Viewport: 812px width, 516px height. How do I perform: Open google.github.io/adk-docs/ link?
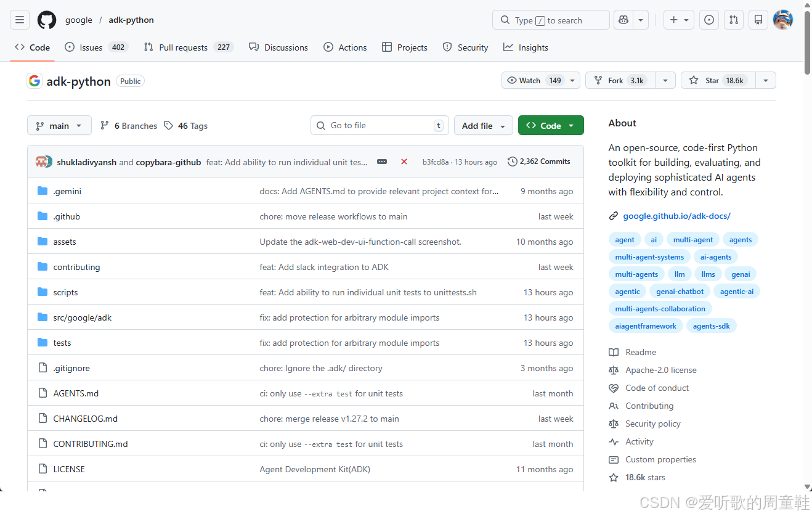coord(676,216)
